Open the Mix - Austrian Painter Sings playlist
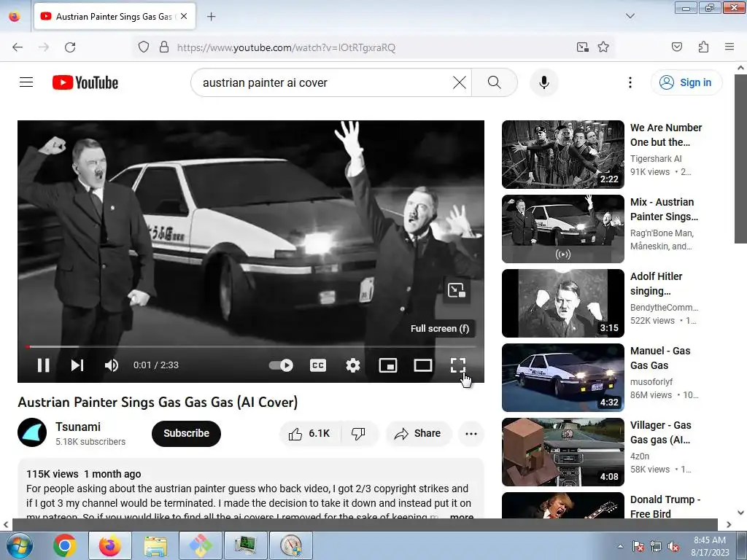The image size is (747, 560). pyautogui.click(x=562, y=228)
